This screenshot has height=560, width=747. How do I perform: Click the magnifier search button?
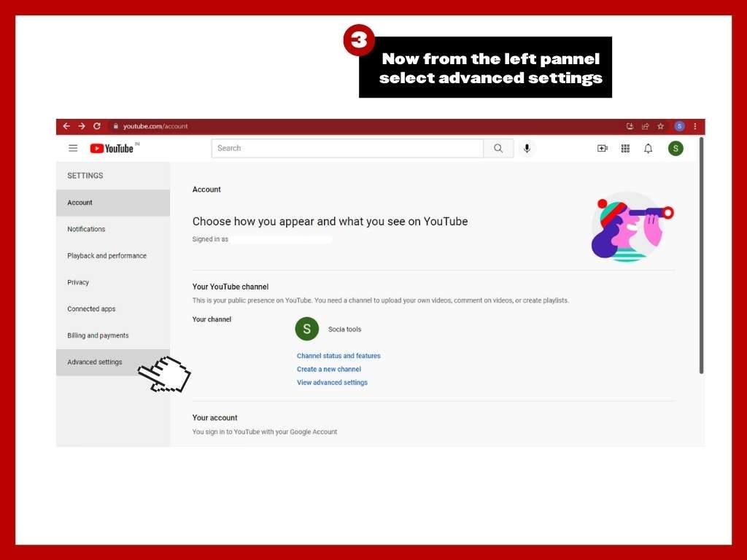coord(498,148)
